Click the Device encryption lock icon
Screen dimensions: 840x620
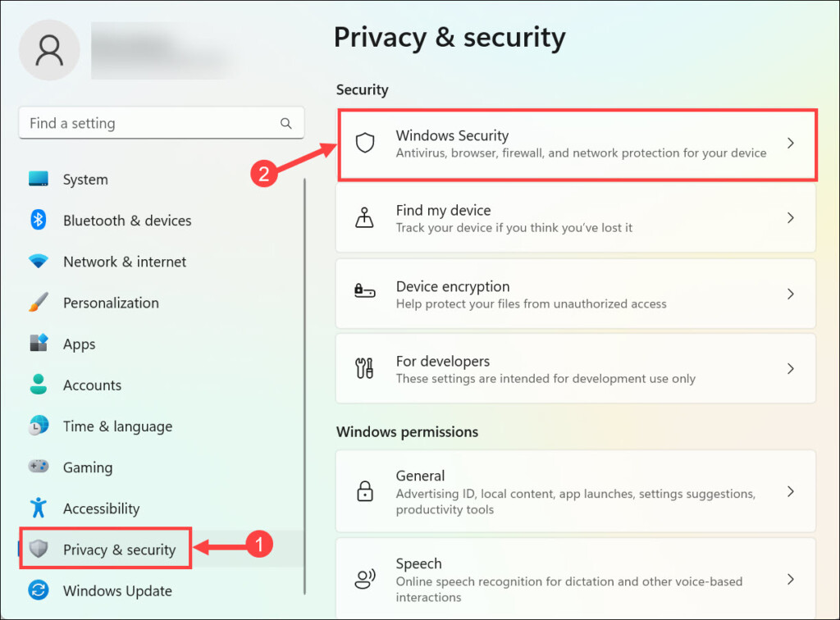tap(364, 294)
